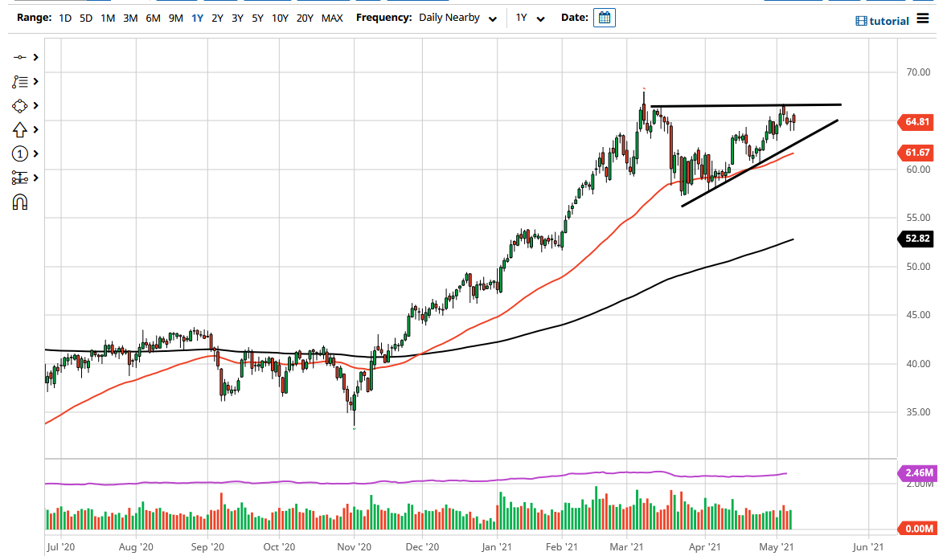Open the annotations list tool
The image size is (943, 560).
pos(18,80)
